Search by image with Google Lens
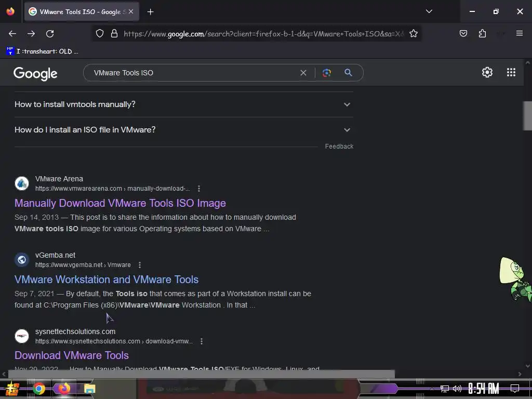 click(x=326, y=73)
